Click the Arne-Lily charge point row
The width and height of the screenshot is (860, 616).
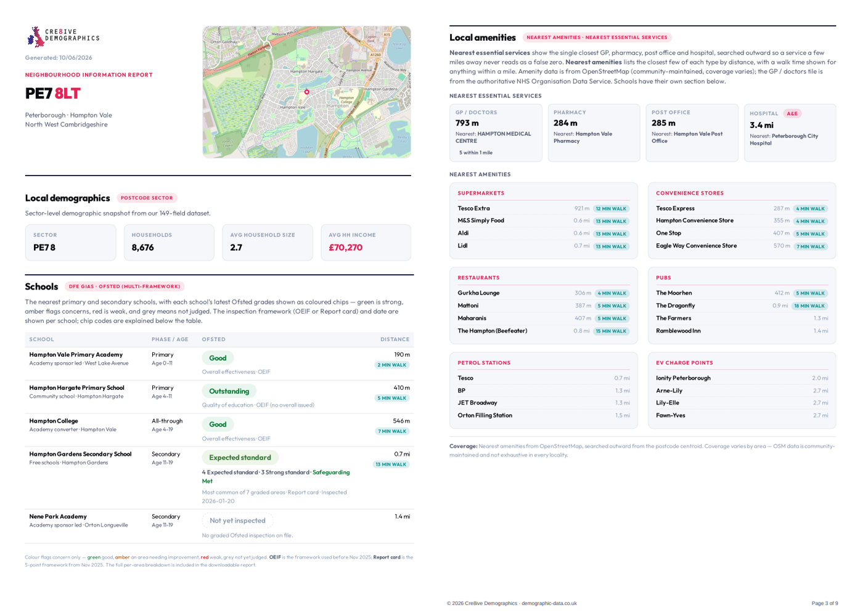[742, 391]
